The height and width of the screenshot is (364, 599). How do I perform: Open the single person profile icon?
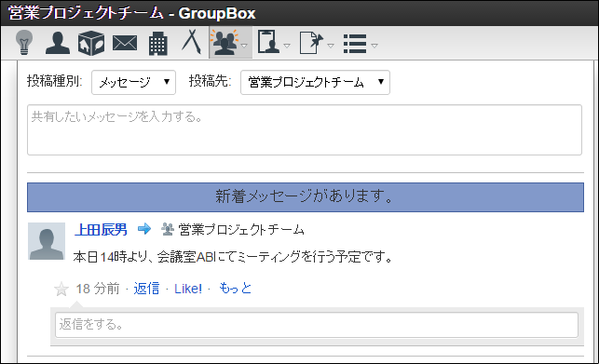click(x=58, y=43)
